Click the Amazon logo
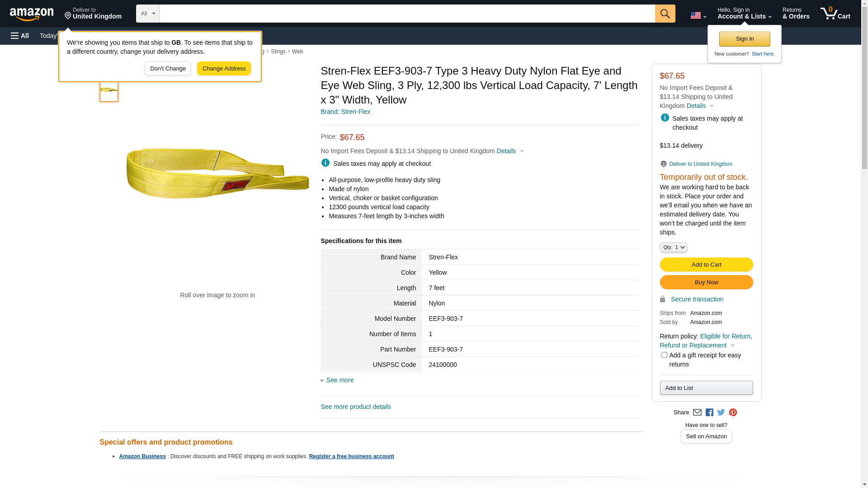The image size is (868, 488). 32,14
